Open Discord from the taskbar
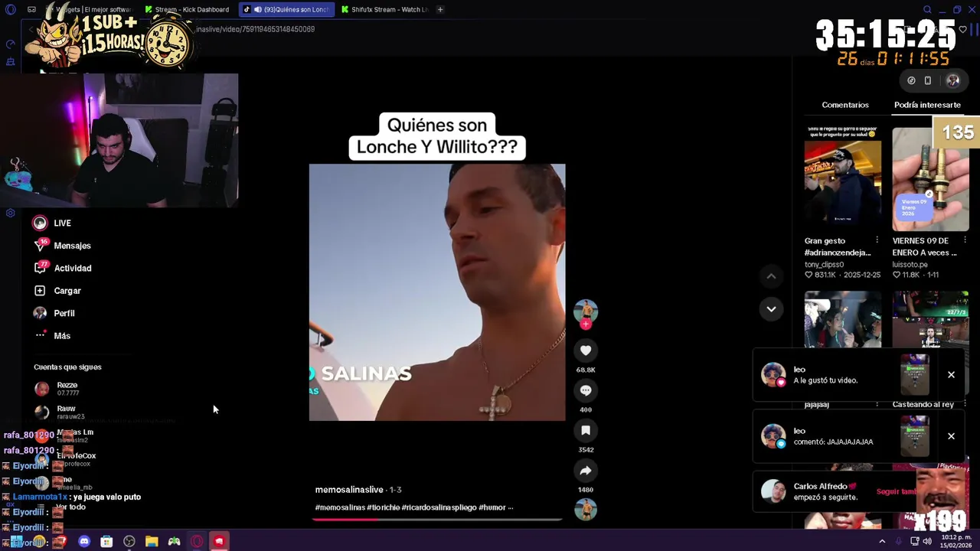This screenshot has width=980, height=551. [x=84, y=542]
